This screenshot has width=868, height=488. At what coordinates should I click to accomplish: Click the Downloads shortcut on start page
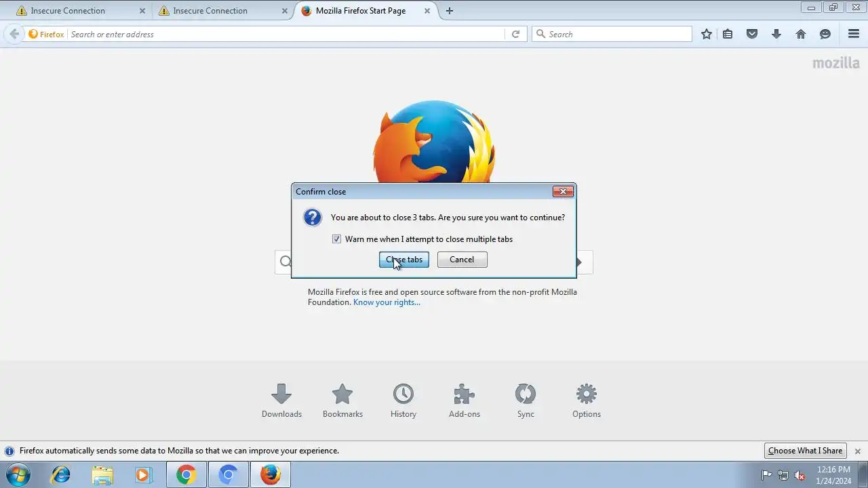coord(281,401)
